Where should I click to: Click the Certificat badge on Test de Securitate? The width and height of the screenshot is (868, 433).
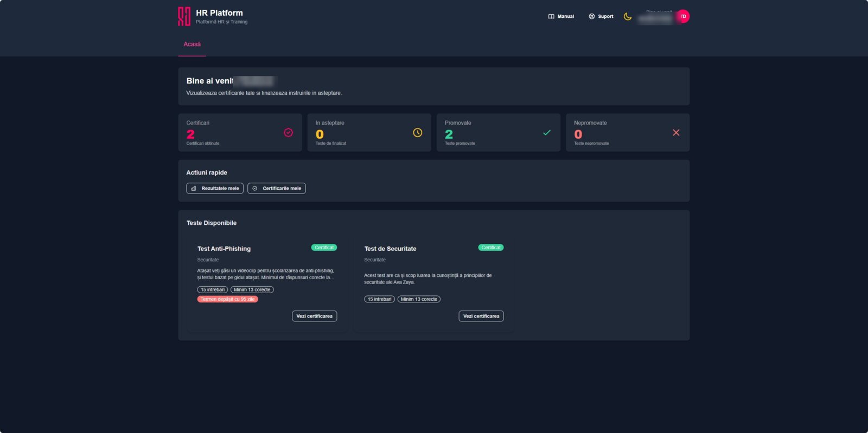pos(491,248)
